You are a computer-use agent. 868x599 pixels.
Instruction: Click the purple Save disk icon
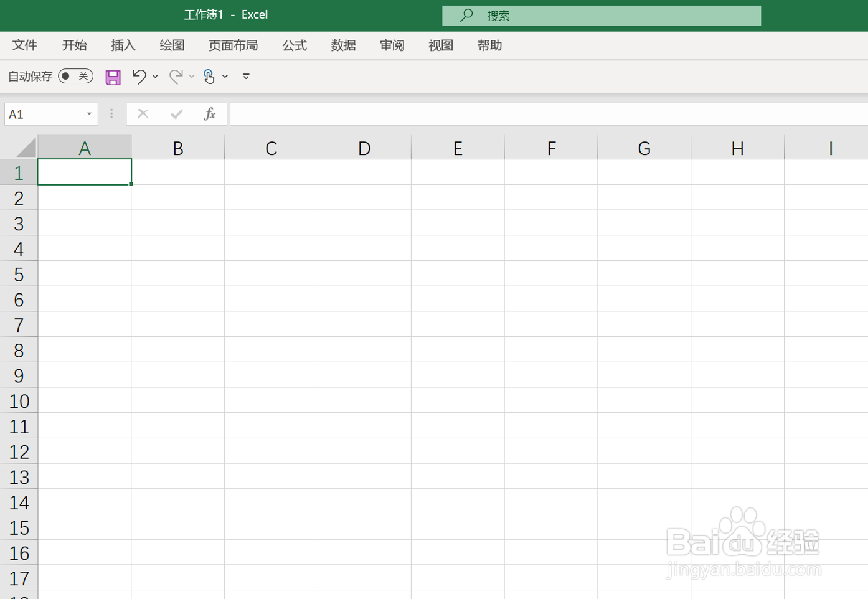113,77
